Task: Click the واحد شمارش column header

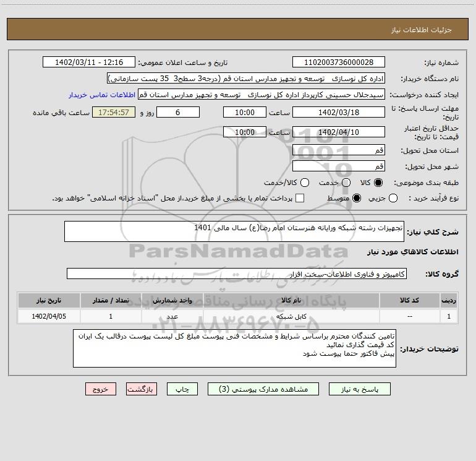Action: pyautogui.click(x=172, y=300)
